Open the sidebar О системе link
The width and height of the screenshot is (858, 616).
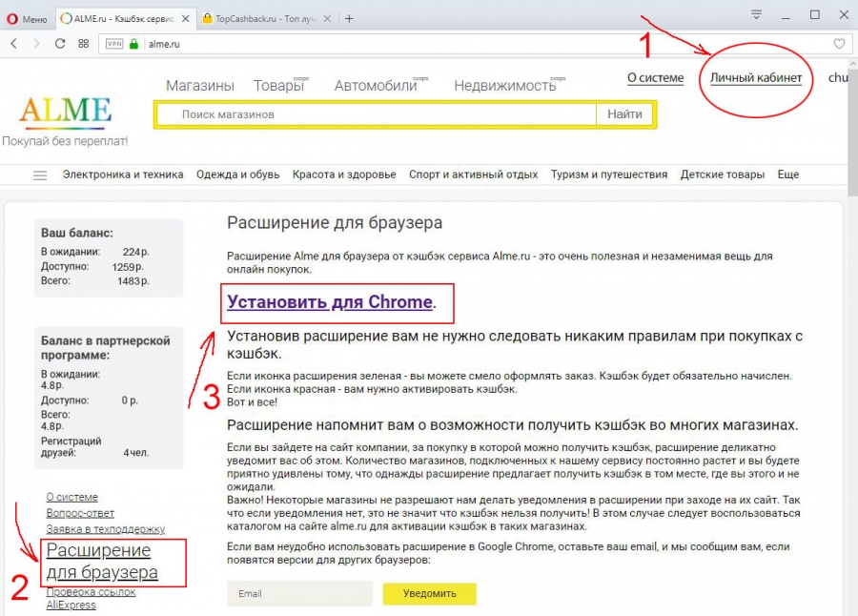click(72, 497)
